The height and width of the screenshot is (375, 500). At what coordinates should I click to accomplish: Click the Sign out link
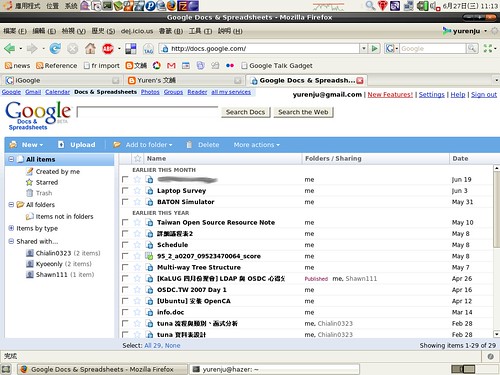click(x=484, y=95)
